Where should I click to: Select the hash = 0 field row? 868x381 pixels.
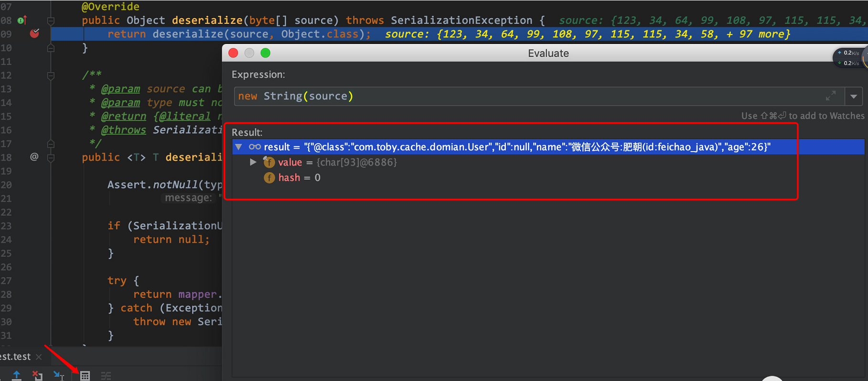pos(548,177)
